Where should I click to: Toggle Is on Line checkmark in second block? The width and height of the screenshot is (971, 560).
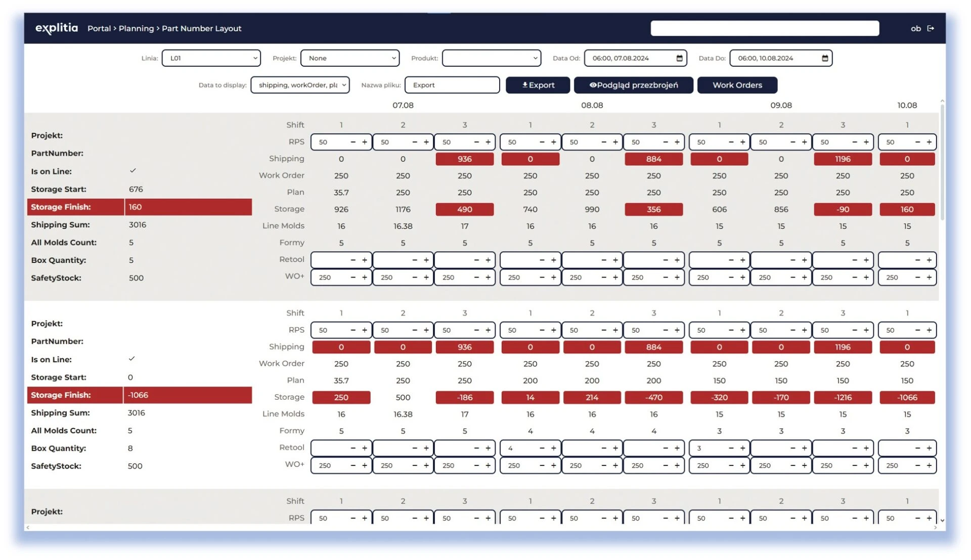pyautogui.click(x=131, y=359)
